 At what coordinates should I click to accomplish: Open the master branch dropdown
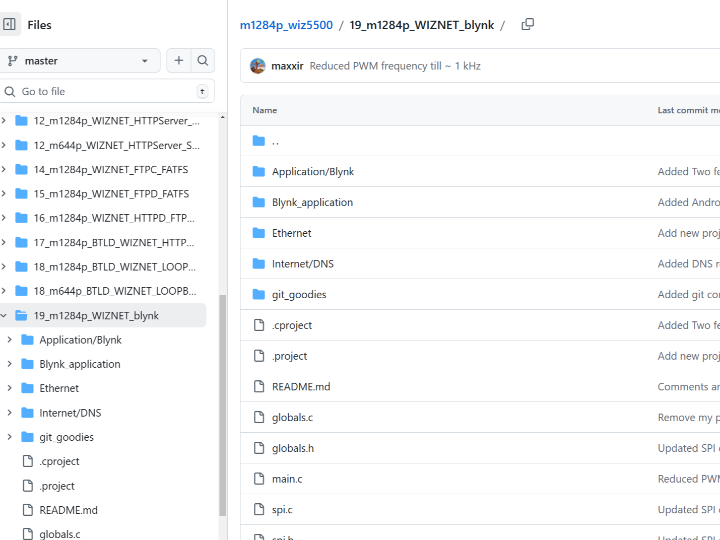[80, 61]
